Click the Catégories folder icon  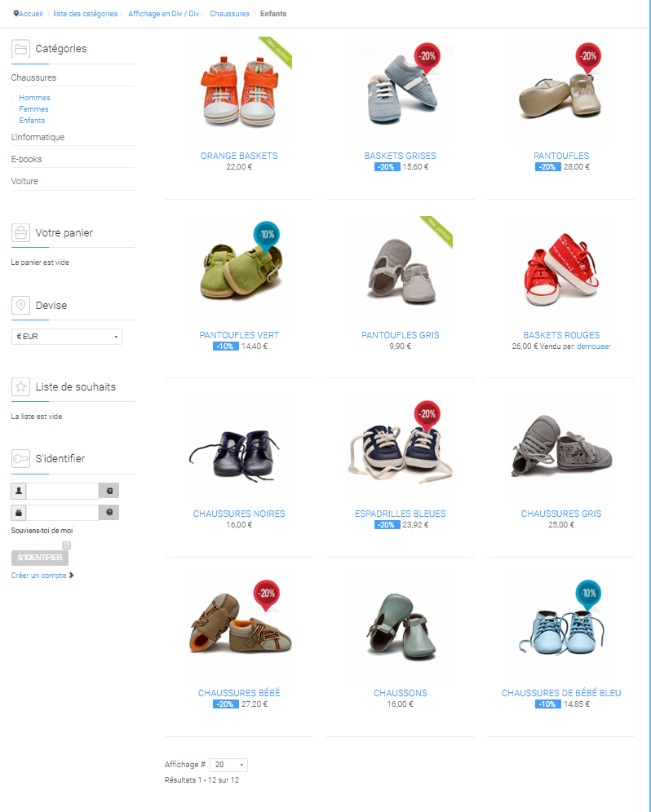[x=20, y=49]
